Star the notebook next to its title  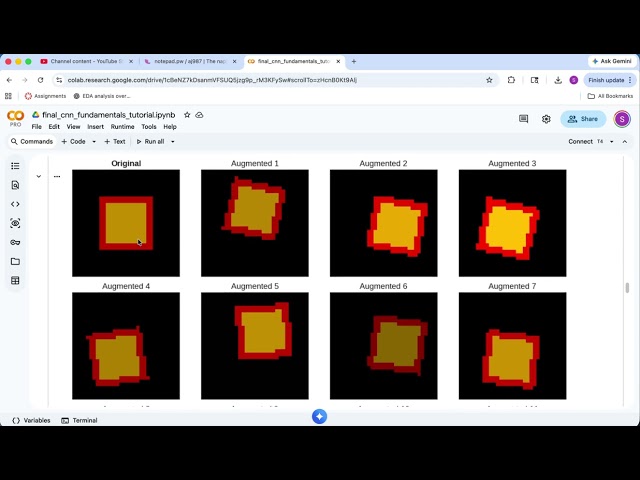pyautogui.click(x=187, y=115)
